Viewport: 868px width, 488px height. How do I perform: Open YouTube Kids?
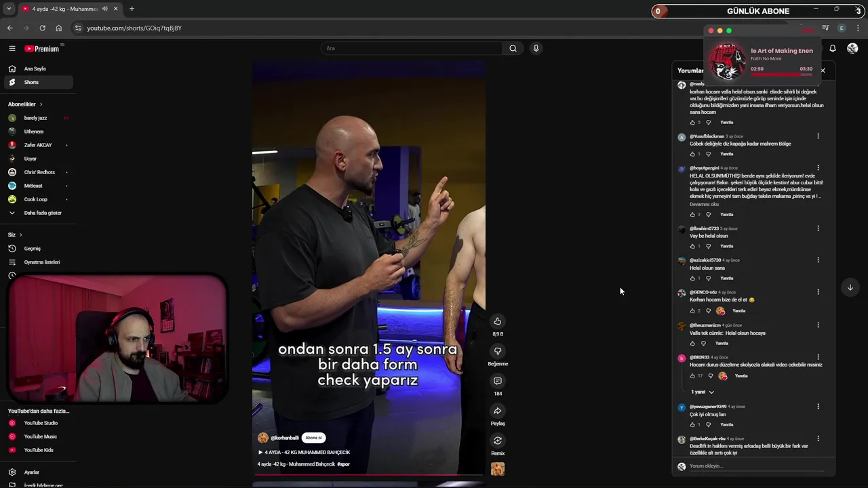click(x=37, y=450)
